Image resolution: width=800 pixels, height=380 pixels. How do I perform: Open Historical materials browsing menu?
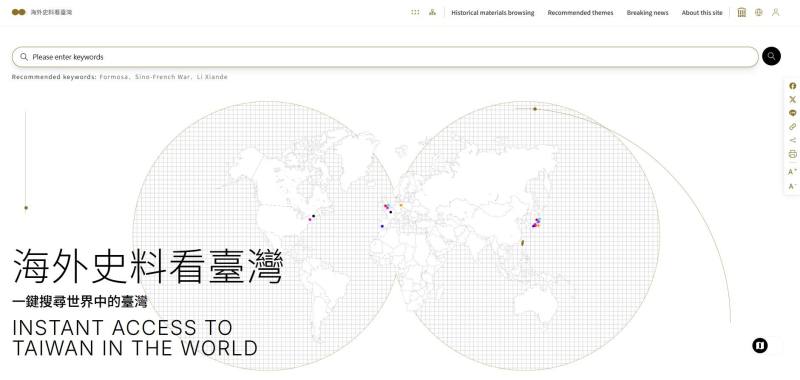tap(492, 13)
